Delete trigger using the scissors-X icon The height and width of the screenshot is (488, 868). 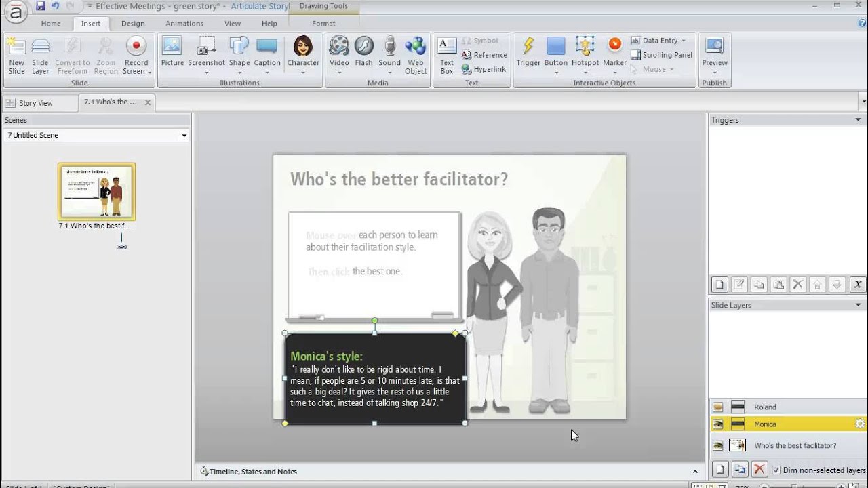click(798, 285)
